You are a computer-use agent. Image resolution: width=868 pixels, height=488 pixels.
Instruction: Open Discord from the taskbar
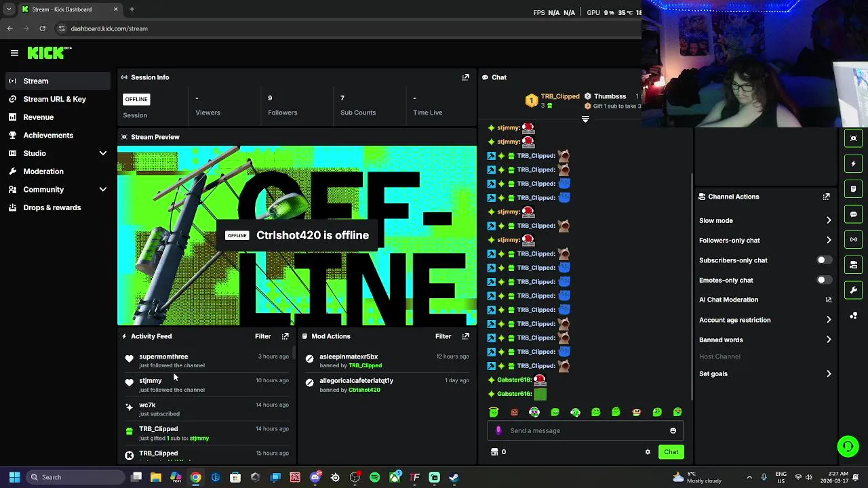[315, 477]
